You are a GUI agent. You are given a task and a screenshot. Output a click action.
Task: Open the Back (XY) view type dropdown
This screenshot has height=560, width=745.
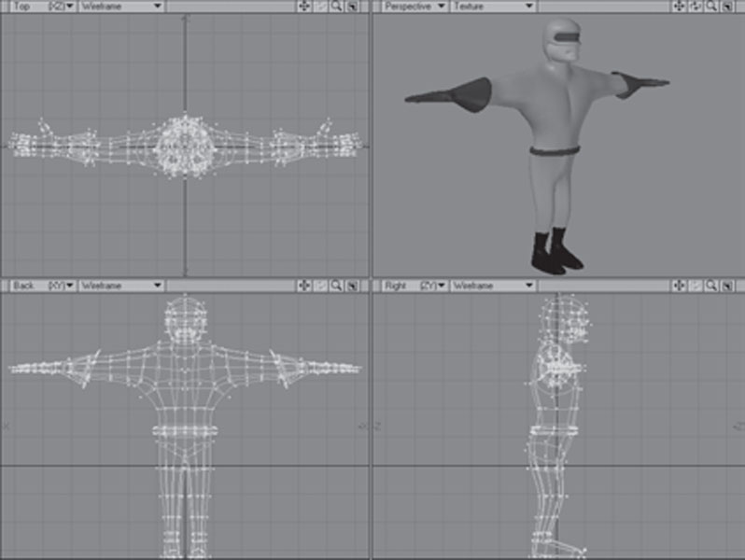pyautogui.click(x=43, y=286)
